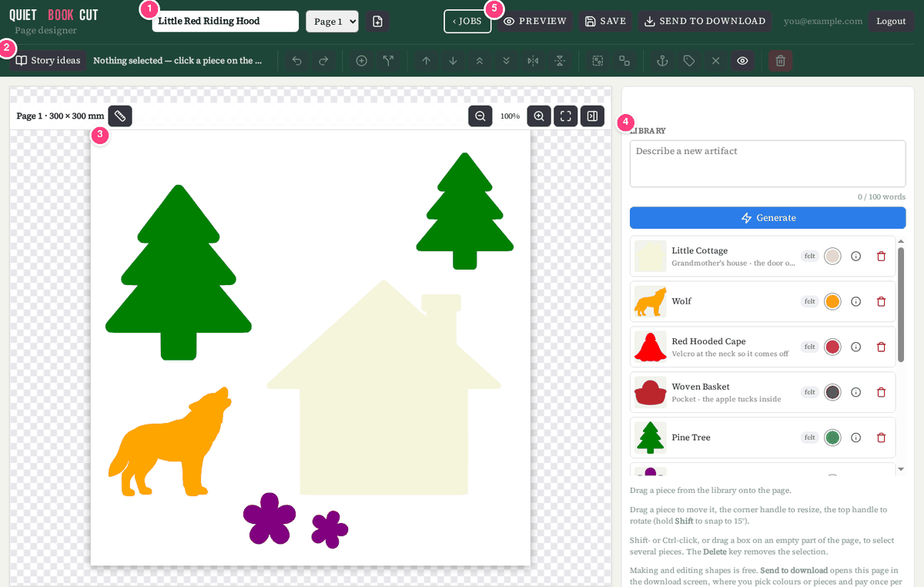Select the larger purple flower on canvas
Viewport: 924px width, 587px height.
coord(269,518)
